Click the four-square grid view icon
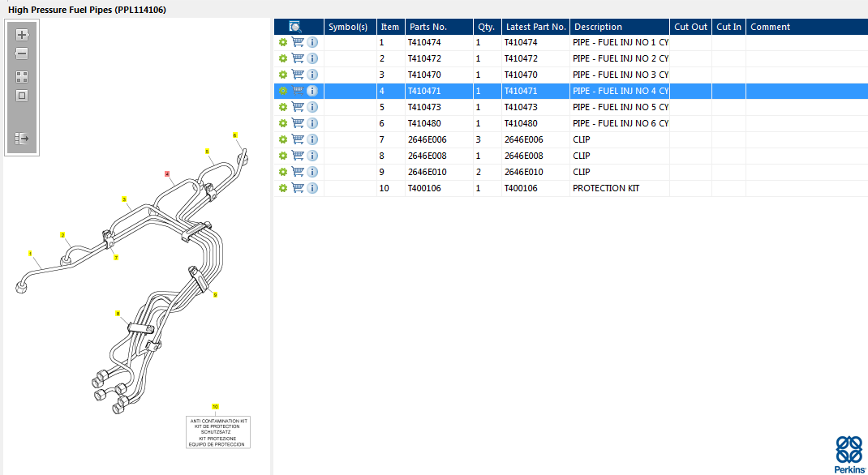This screenshot has width=868, height=475. pyautogui.click(x=22, y=77)
